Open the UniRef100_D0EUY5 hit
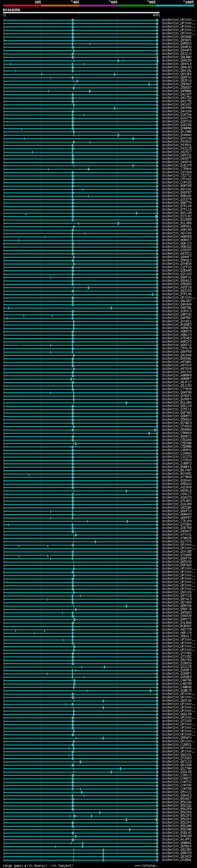This screenshot has height=868, width=197. click(177, 166)
